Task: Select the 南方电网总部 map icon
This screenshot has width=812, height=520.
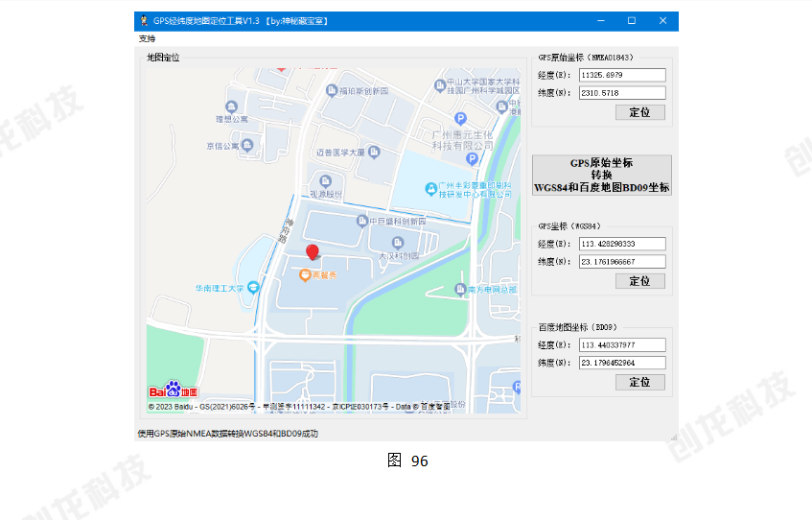Action: 460,290
